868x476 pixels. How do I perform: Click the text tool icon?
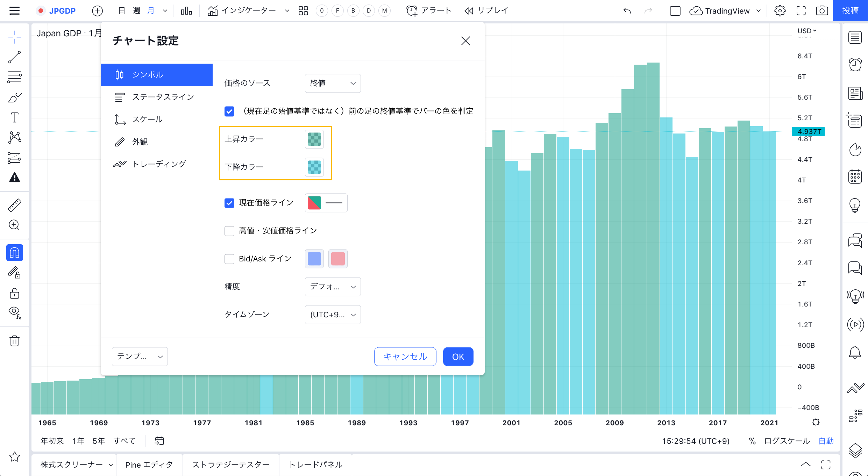(x=14, y=117)
